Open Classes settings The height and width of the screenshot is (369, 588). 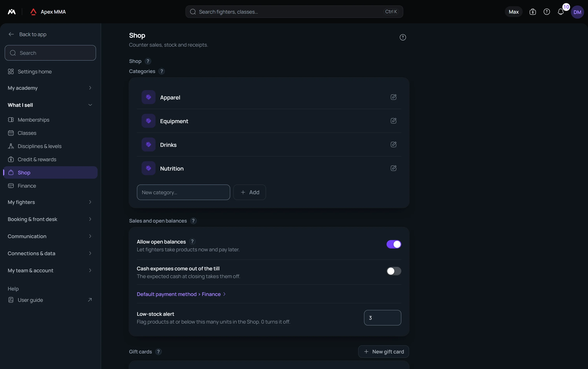[x=50, y=133]
